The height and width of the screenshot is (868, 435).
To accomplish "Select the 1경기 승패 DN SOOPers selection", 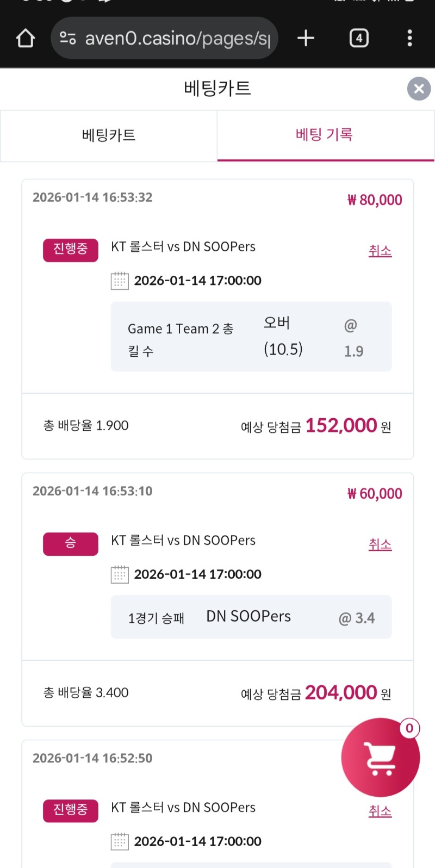I will [251, 617].
